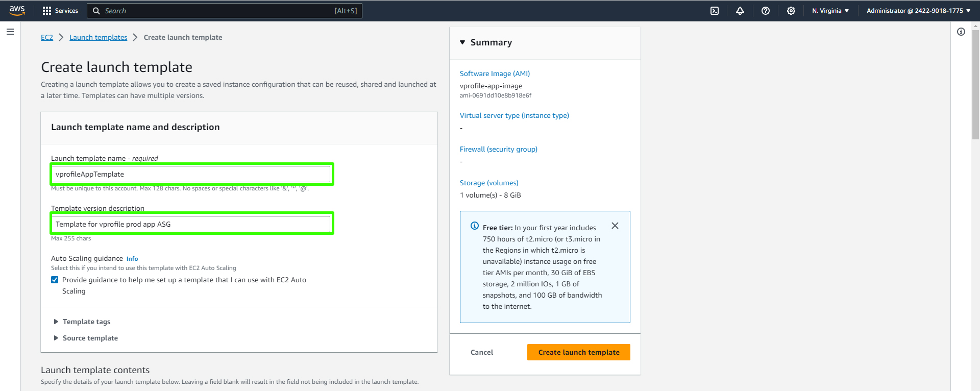Click the page vertical scrollbar
The height and width of the screenshot is (391, 980).
[975, 84]
